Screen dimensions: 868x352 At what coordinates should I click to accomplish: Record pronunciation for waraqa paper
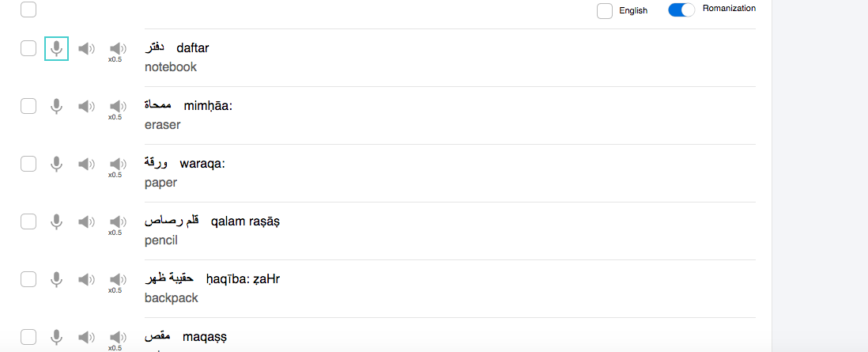pyautogui.click(x=56, y=164)
